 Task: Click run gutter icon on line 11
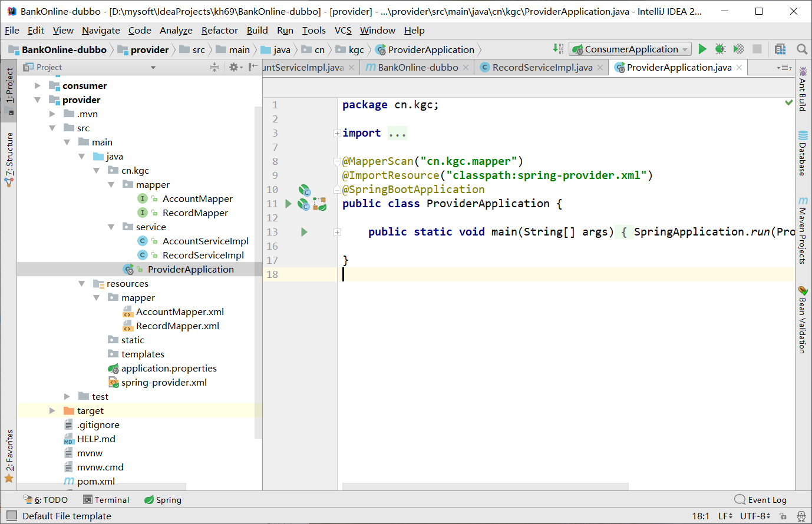pyautogui.click(x=288, y=204)
